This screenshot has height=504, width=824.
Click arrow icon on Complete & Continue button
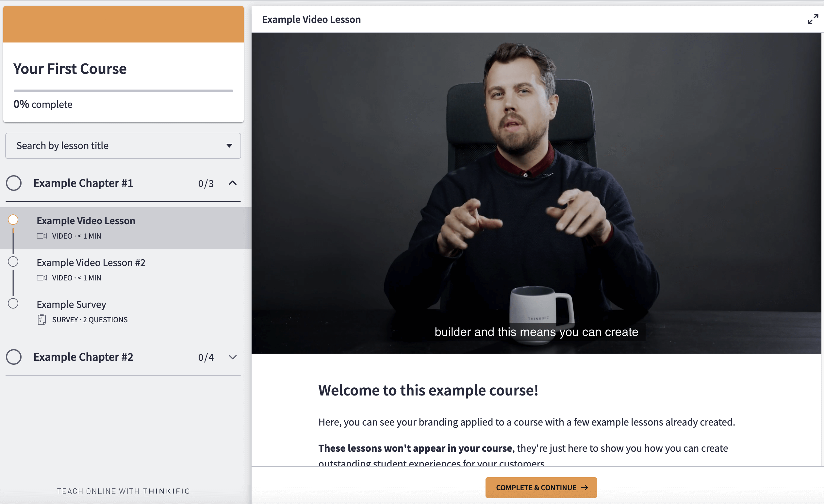point(584,488)
